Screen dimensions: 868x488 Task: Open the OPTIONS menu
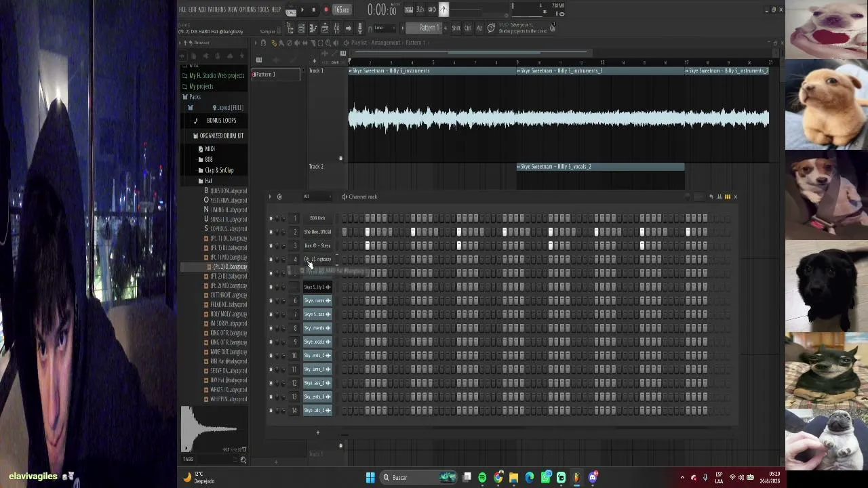point(248,9)
